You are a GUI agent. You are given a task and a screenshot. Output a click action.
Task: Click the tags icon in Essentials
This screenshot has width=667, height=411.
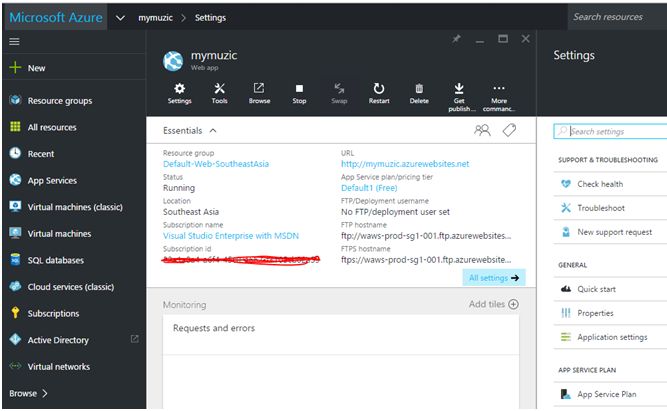509,130
